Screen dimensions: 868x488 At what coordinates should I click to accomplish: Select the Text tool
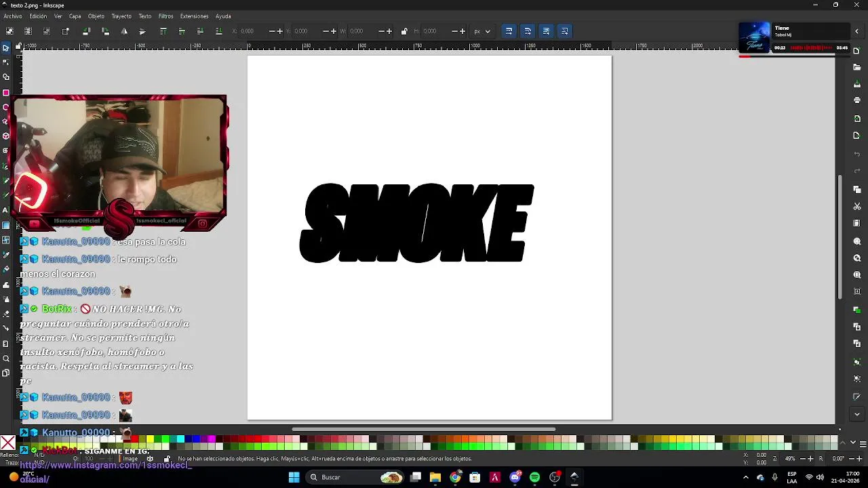[6, 210]
